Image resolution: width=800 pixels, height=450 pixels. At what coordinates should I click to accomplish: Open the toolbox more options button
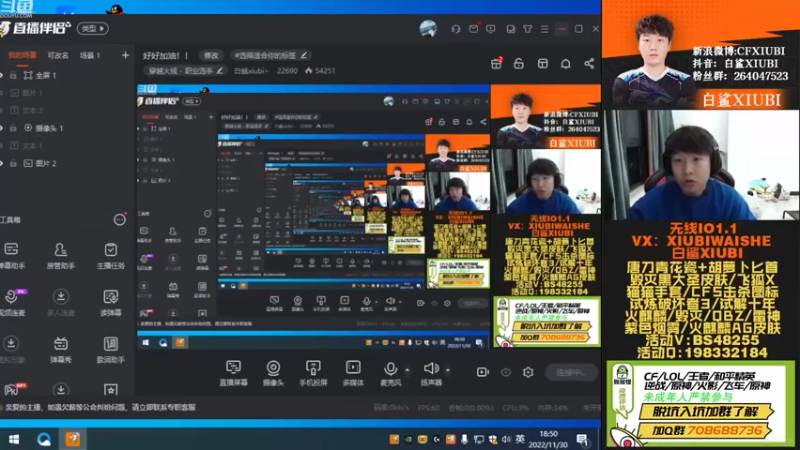(x=119, y=219)
